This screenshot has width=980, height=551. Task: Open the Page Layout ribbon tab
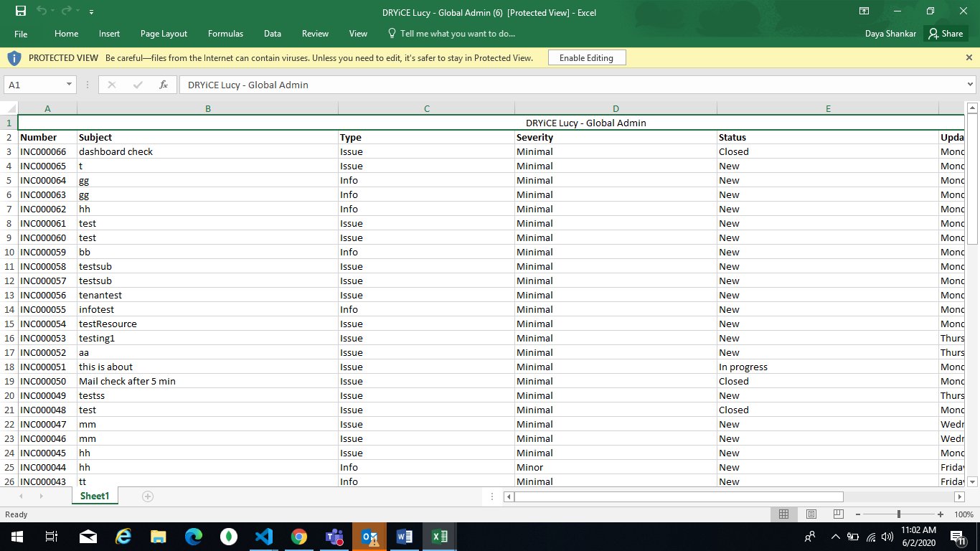pos(164,34)
